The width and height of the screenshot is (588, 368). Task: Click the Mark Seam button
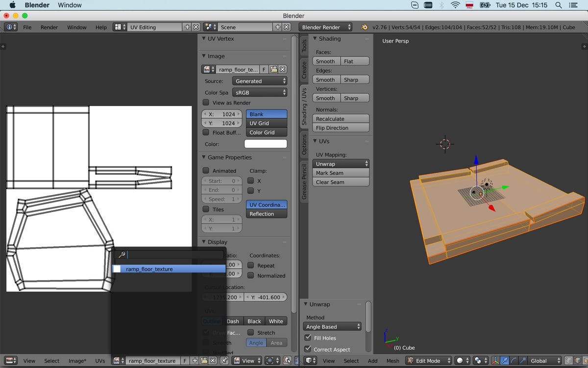point(341,173)
